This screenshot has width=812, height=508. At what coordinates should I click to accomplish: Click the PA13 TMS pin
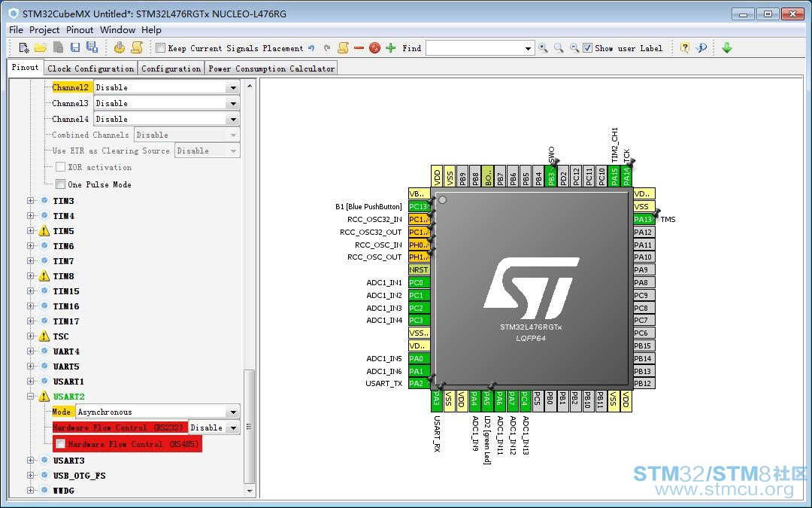(x=644, y=219)
